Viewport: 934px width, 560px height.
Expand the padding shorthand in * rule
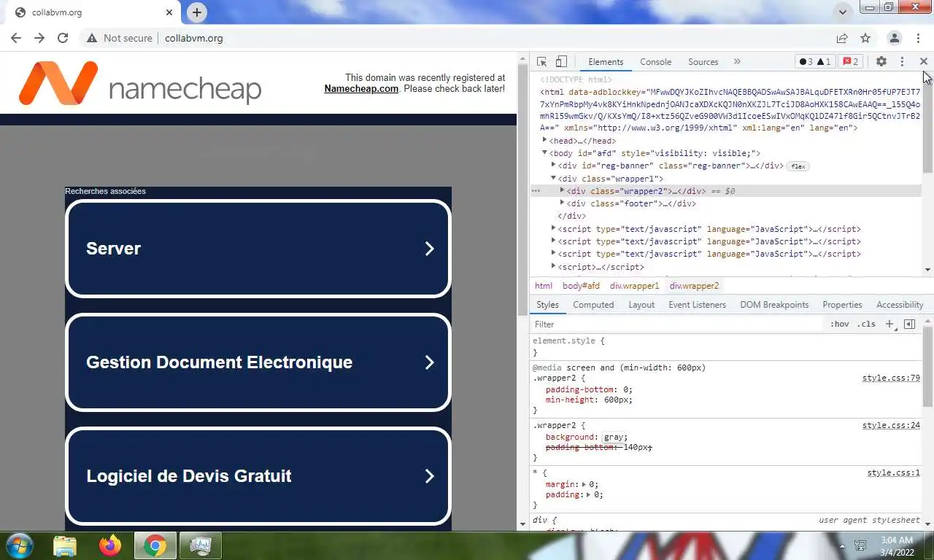pyautogui.click(x=588, y=494)
